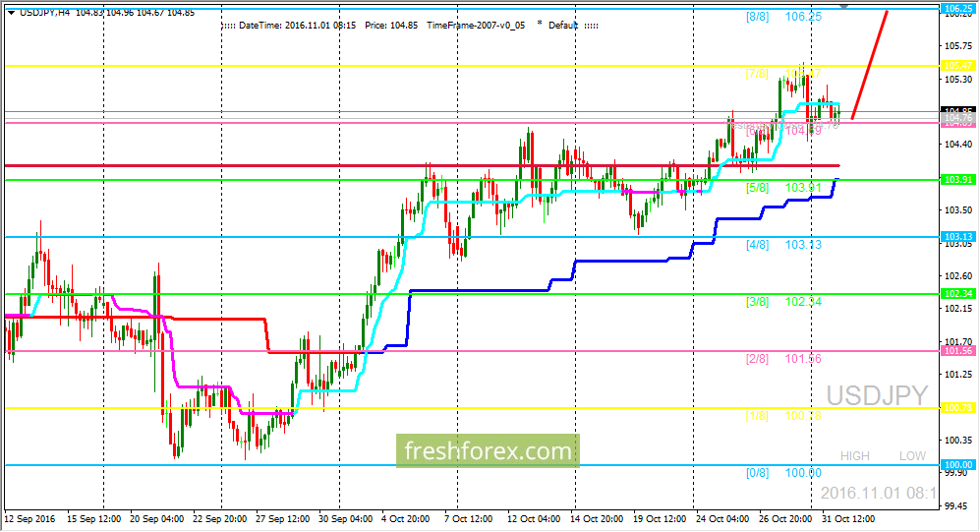Select the [1/8] 100.78 level label
The image size is (980, 532).
[784, 416]
